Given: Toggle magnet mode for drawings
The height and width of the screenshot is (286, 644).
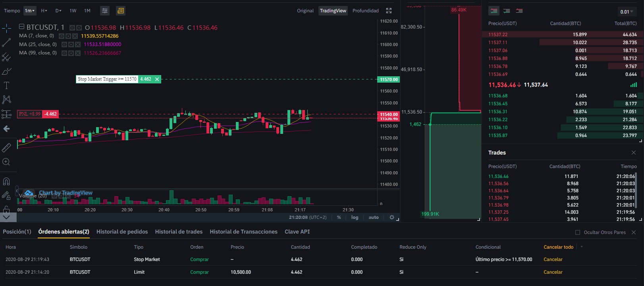Looking at the screenshot, I should click(6, 182).
